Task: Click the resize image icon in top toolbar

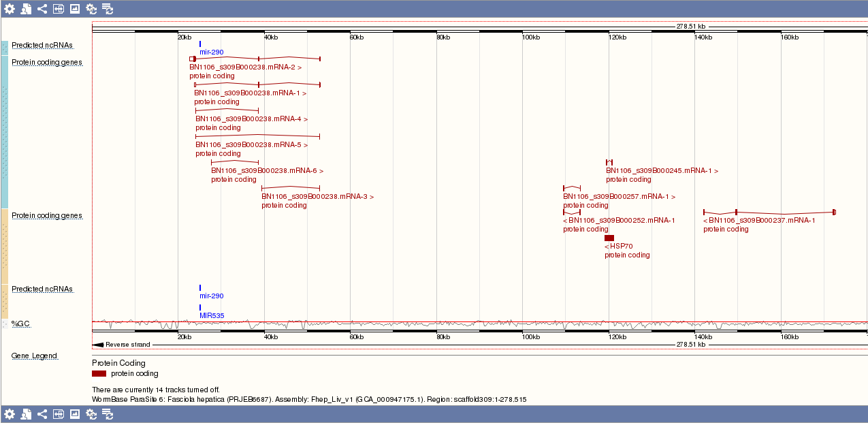Action: pyautogui.click(x=59, y=9)
